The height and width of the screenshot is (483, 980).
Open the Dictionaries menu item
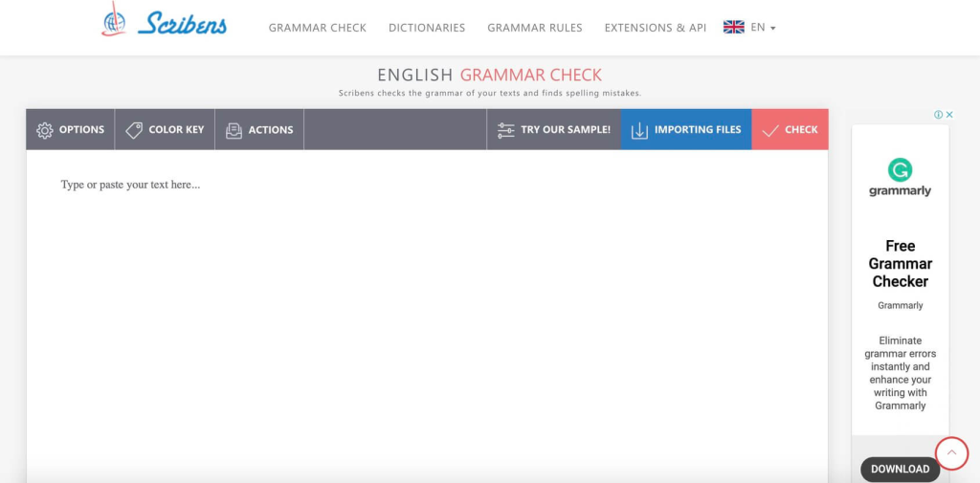(427, 28)
